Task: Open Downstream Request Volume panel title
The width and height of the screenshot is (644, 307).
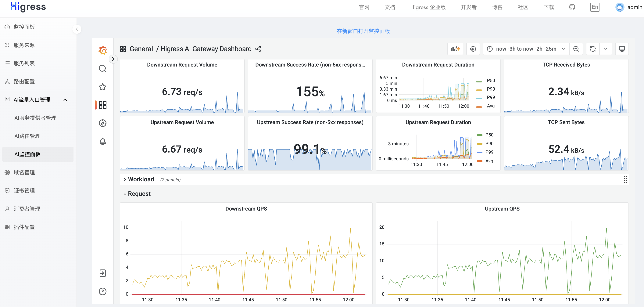Action: [x=182, y=65]
